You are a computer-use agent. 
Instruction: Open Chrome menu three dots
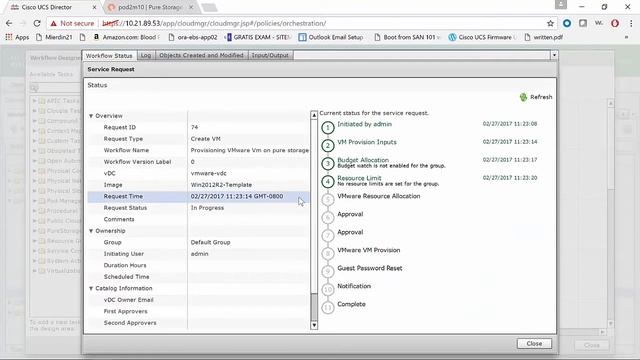click(631, 23)
